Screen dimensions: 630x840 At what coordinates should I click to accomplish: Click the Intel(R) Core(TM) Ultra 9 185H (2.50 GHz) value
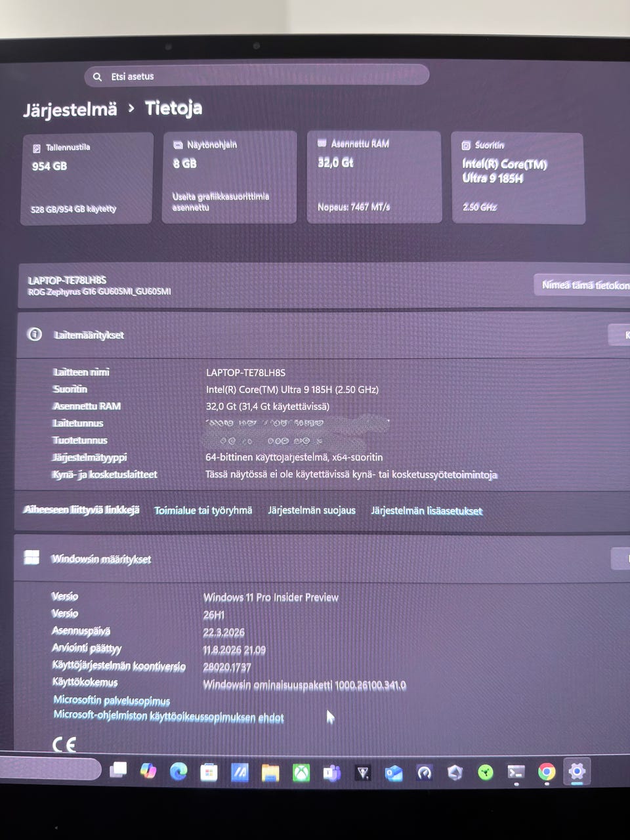[292, 389]
